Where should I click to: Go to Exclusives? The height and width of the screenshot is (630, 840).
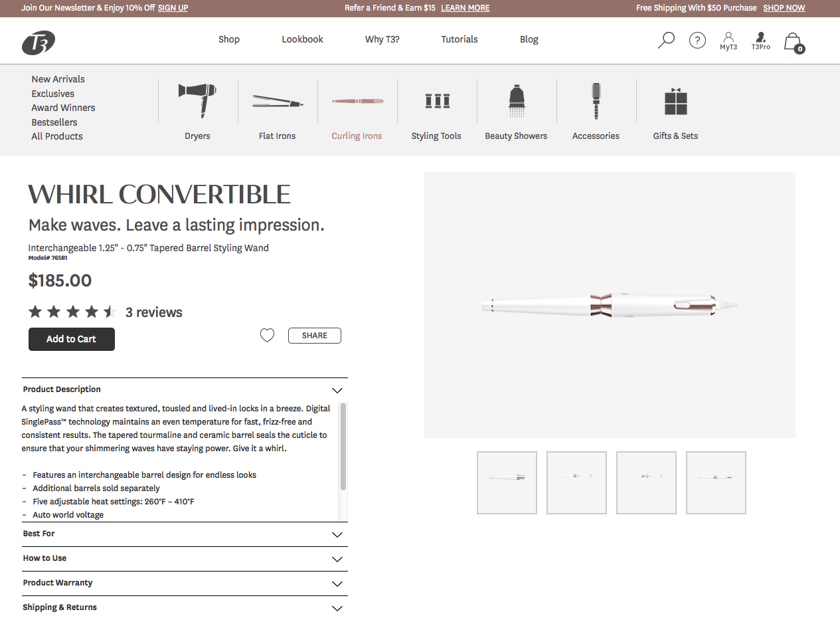pyautogui.click(x=53, y=94)
